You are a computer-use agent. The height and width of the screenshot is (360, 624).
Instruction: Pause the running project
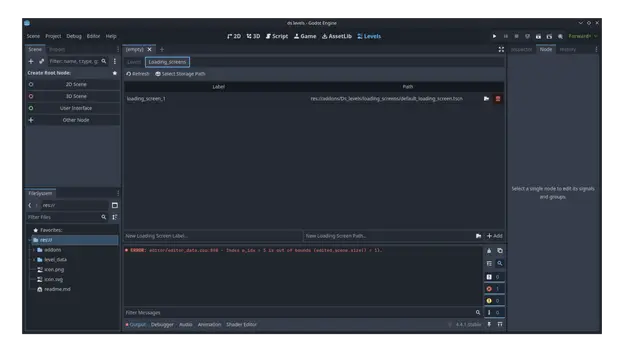click(505, 36)
